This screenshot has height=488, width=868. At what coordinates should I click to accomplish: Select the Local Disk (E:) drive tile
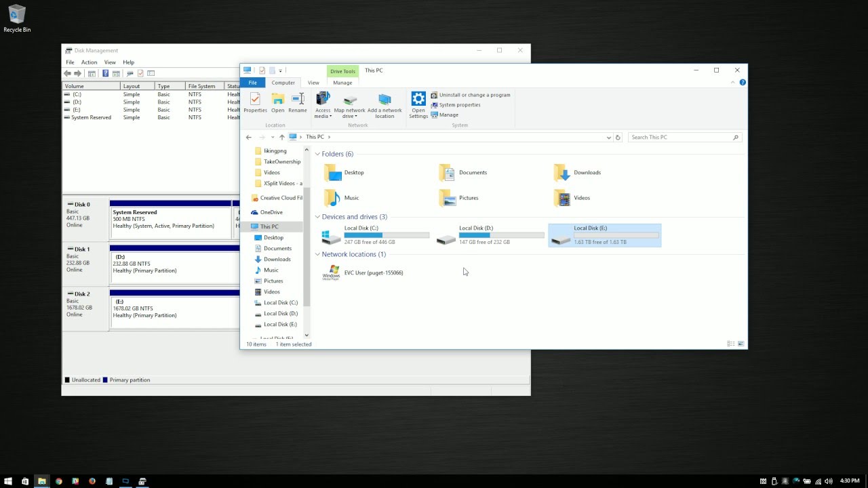coord(605,235)
